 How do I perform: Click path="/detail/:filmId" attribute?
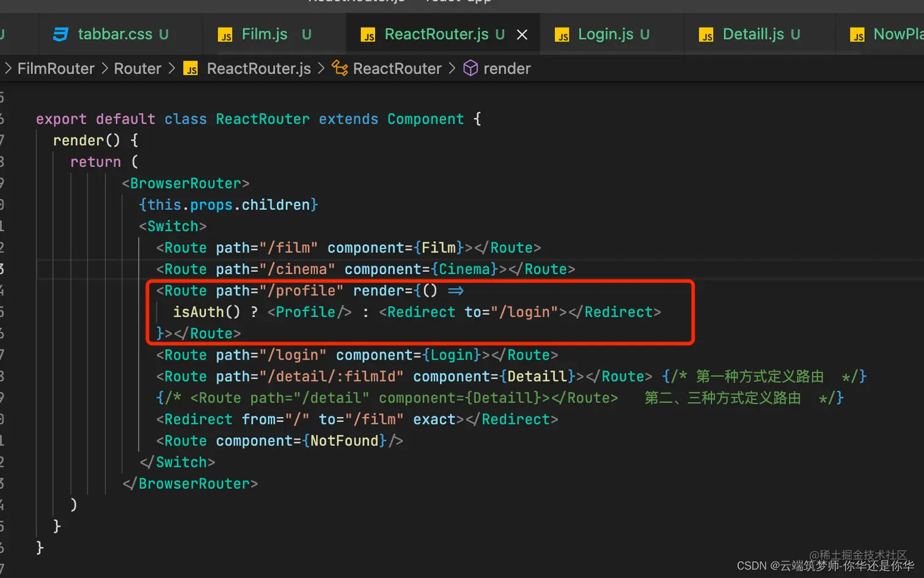[x=310, y=377]
